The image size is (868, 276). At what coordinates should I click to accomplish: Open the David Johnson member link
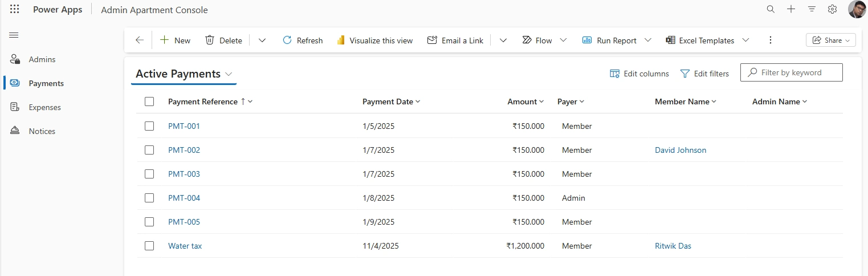[x=680, y=150]
